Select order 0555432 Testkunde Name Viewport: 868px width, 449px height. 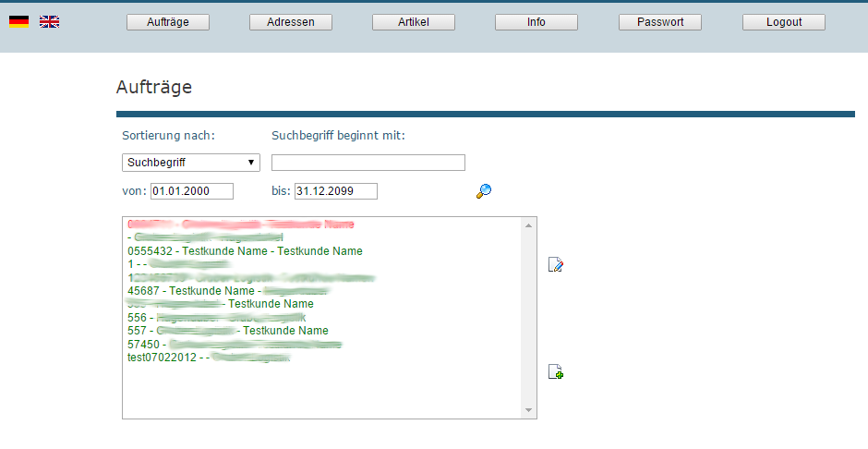(x=246, y=251)
